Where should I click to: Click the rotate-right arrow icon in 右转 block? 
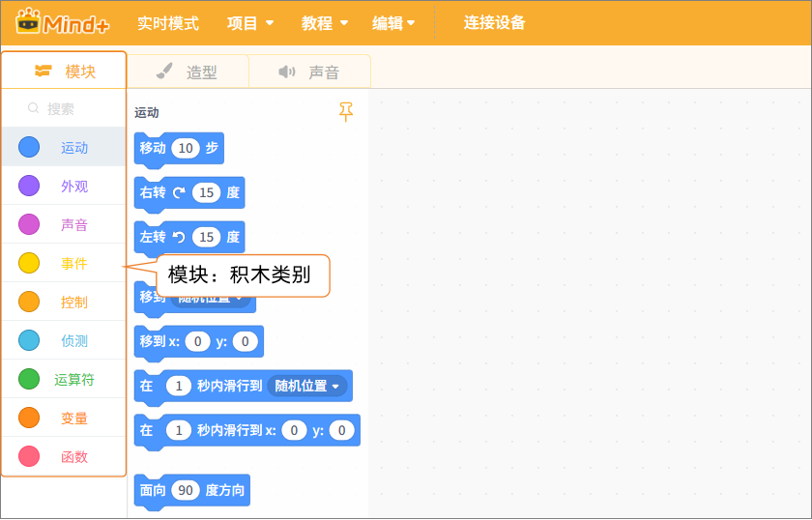tap(179, 192)
